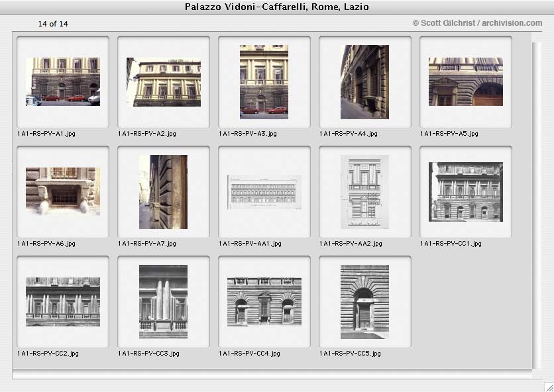
Task: Click the filename label 1A1-RS-PV-A1.jpg
Action: 46,134
